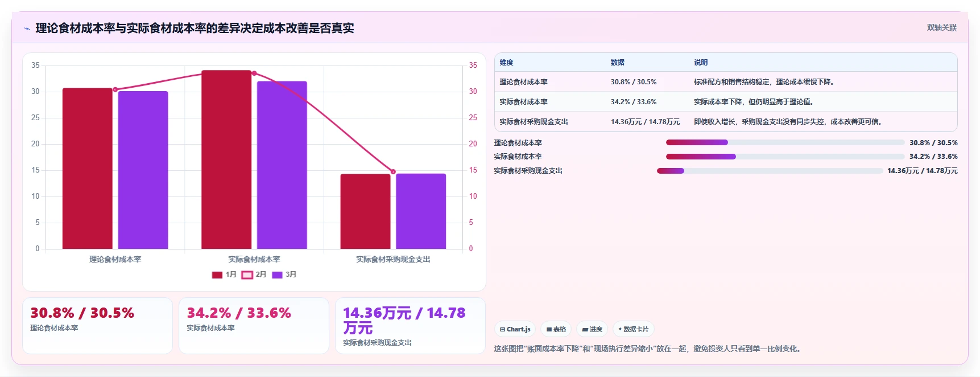Viewport: 980px width, 377px height.
Task: Toggle the 3月 legend entry
Action: 284,274
